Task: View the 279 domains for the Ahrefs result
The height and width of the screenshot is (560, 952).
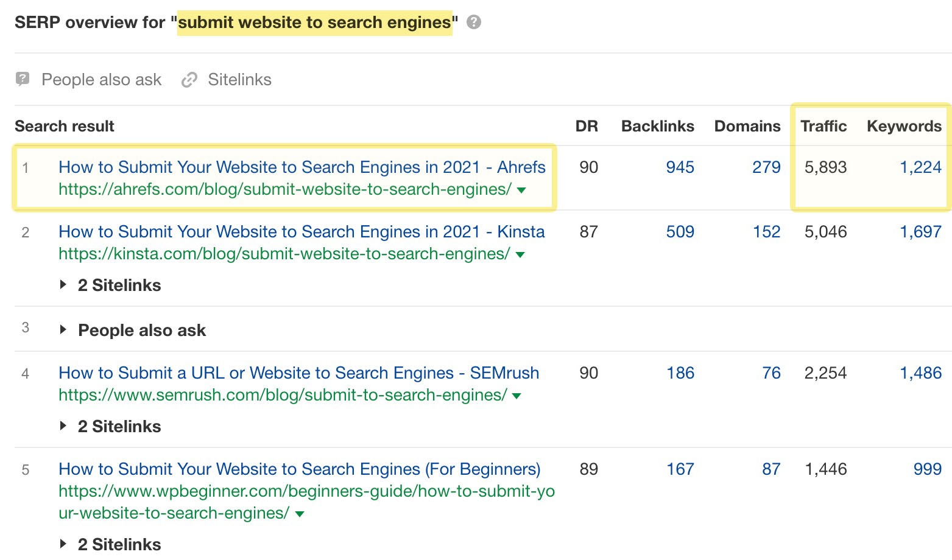Action: (767, 167)
